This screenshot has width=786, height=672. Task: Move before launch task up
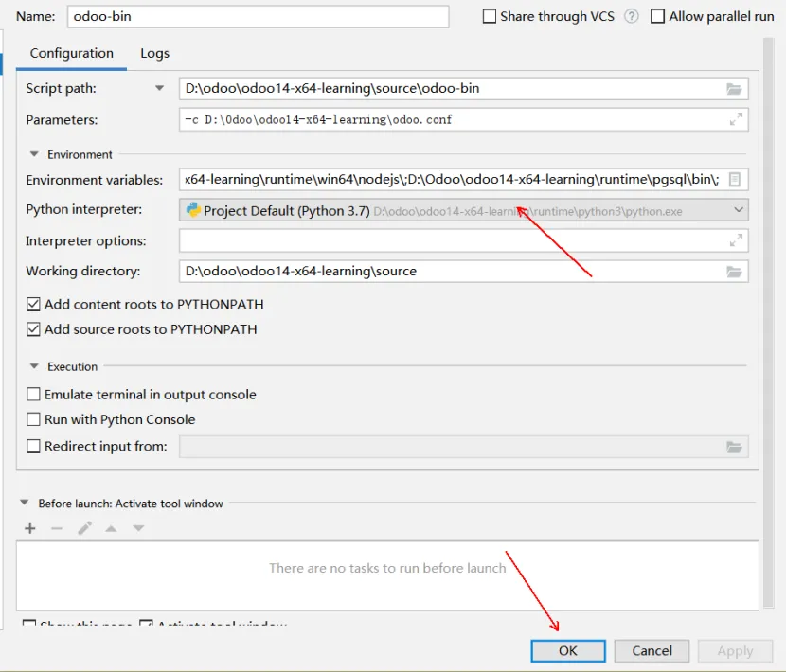[112, 528]
